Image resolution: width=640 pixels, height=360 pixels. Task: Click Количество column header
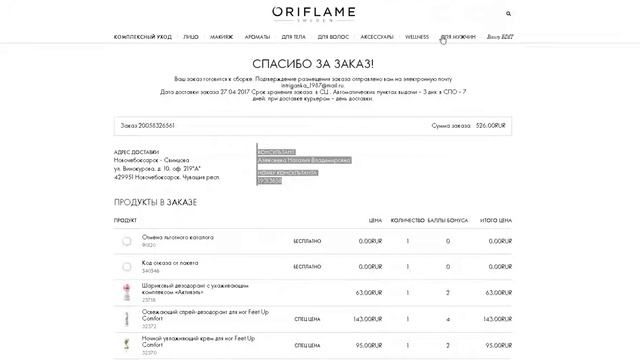click(407, 220)
